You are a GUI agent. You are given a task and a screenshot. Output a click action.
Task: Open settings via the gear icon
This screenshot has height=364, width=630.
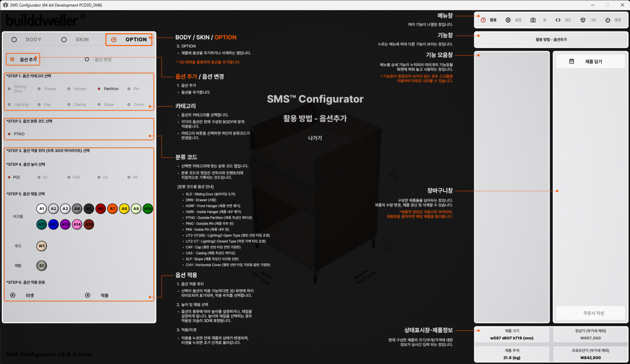pos(508,20)
